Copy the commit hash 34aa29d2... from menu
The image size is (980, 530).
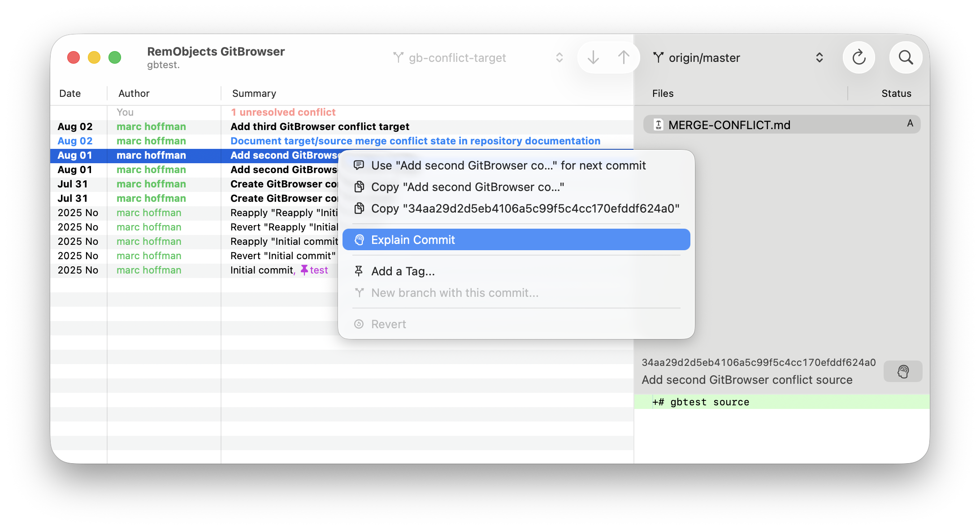pyautogui.click(x=516, y=209)
